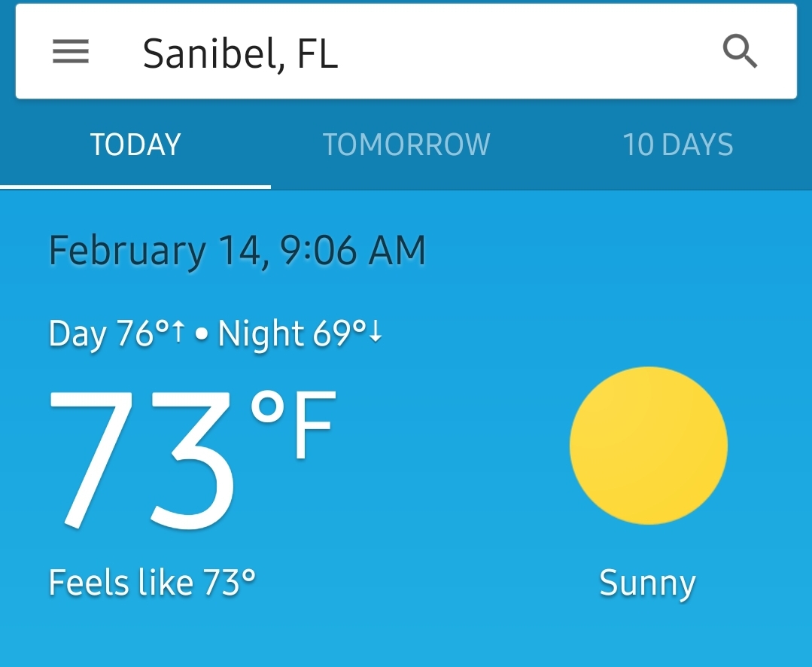Tap the magnifying glass search icon

[x=739, y=52]
